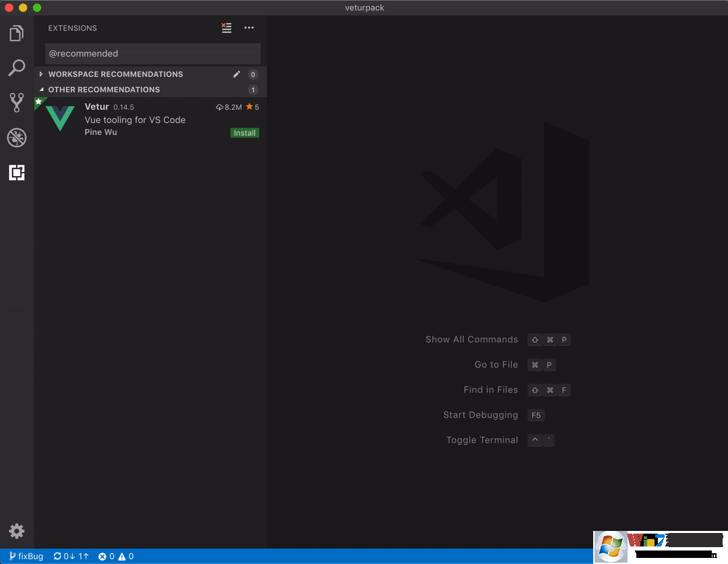Image resolution: width=728 pixels, height=564 pixels.
Task: Open the More Actions ellipsis menu in Extensions panel
Action: point(249,28)
